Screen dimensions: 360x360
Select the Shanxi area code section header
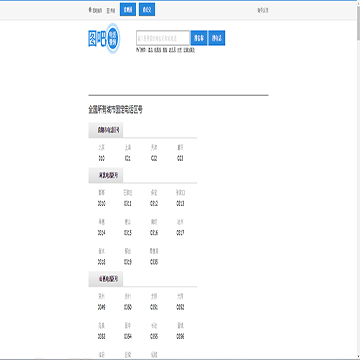point(106,279)
